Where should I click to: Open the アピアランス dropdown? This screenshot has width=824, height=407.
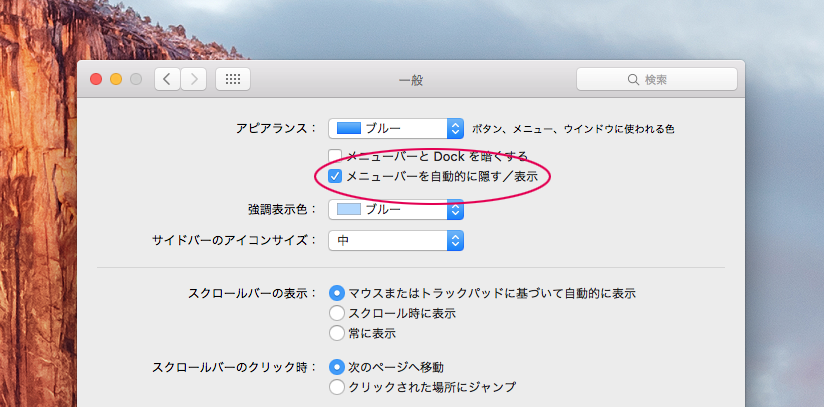click(x=396, y=128)
